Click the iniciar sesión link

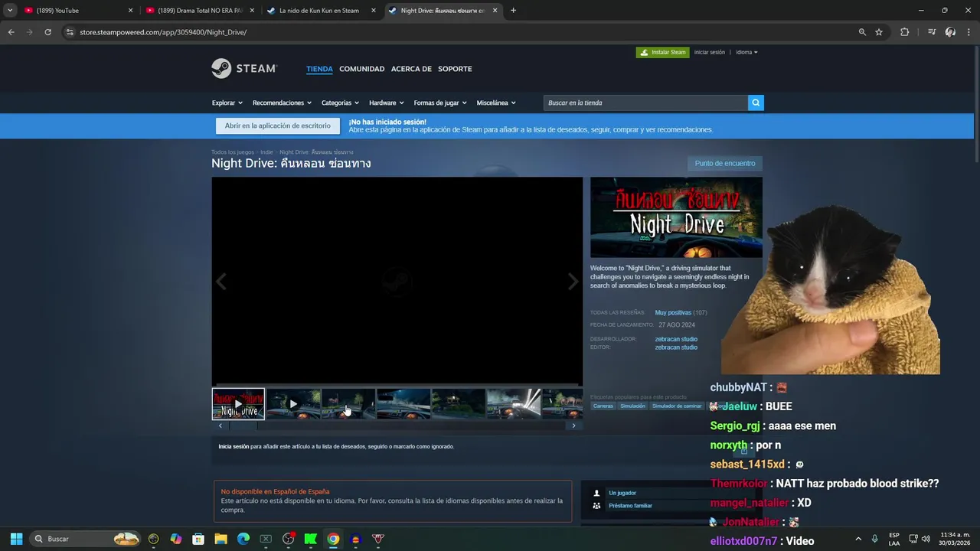pos(709,52)
